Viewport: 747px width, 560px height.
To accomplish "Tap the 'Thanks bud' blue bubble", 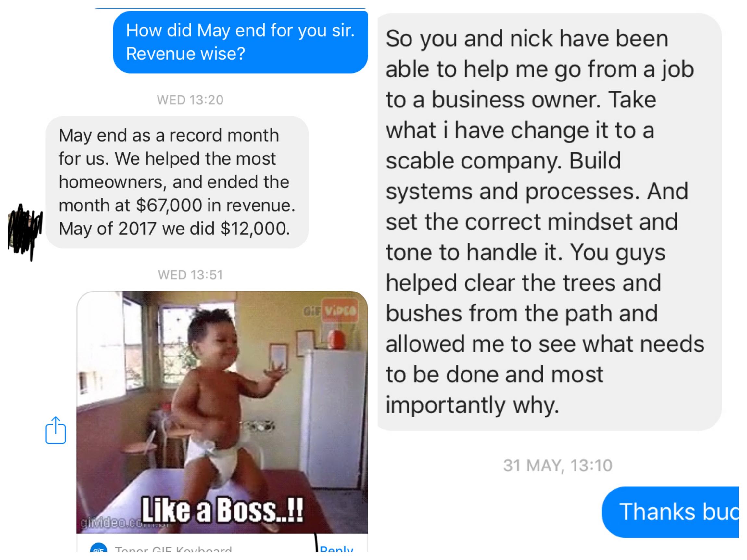I will click(x=670, y=512).
